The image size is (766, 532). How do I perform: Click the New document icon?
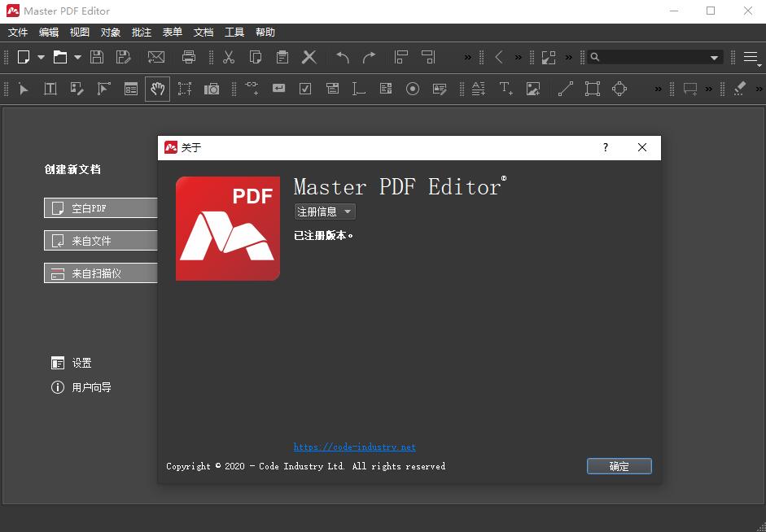point(24,57)
